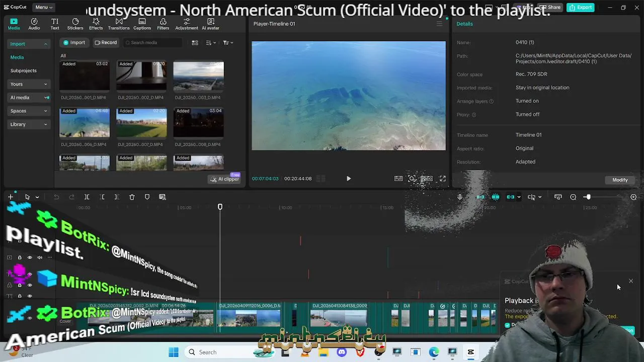Click the Import button in media panel
This screenshot has width=644, height=362.
pos(74,43)
